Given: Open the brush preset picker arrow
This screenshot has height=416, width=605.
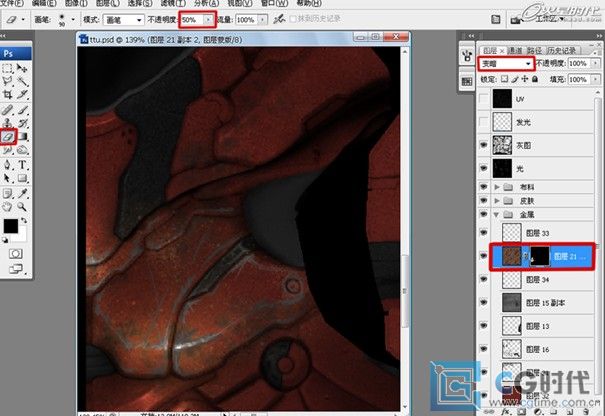Looking at the screenshot, I should point(73,19).
